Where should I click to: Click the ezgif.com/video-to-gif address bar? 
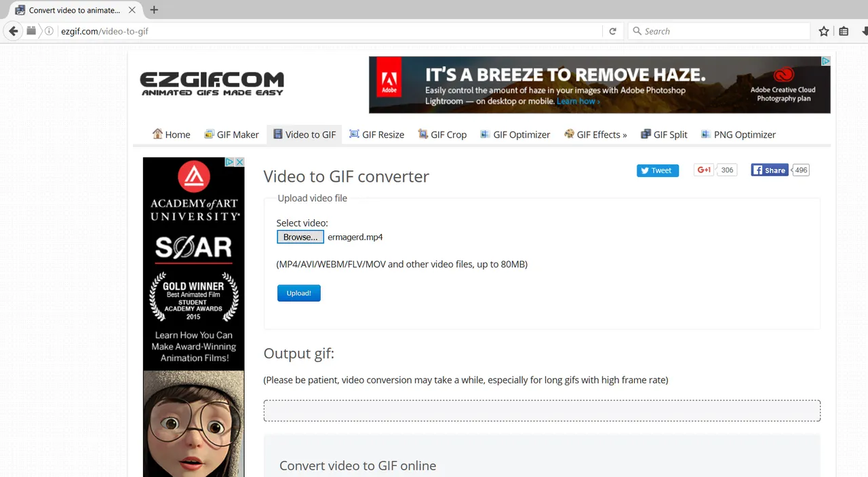tap(329, 31)
